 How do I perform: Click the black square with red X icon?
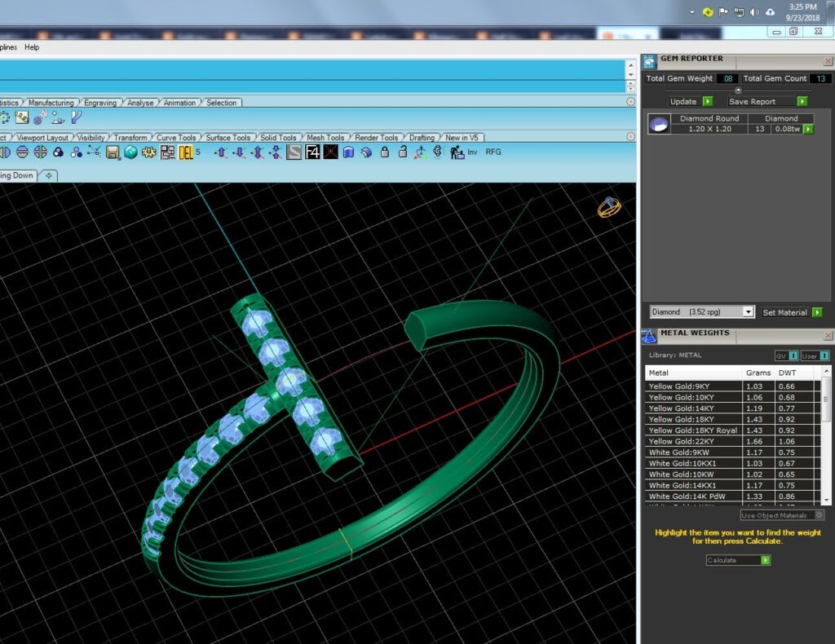tap(331, 152)
